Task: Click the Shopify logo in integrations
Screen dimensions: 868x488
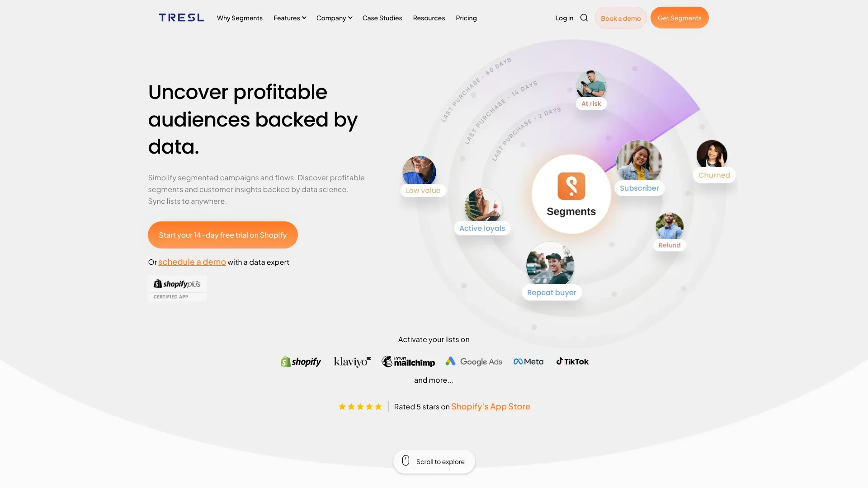Action: pyautogui.click(x=300, y=361)
